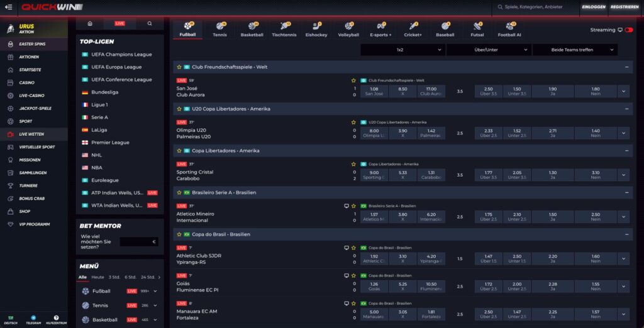Screen dimensions: 644x328
Task: Open the Urus Aktion promo banner
Action: coord(34,29)
